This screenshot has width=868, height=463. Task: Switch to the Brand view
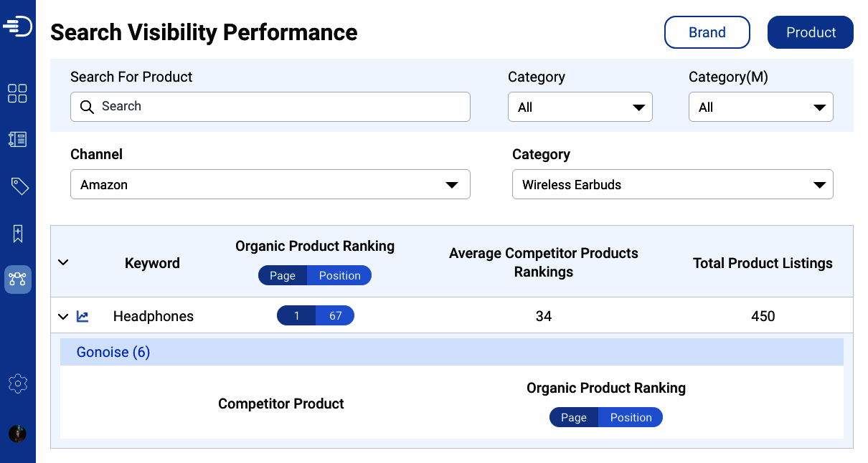tap(707, 32)
